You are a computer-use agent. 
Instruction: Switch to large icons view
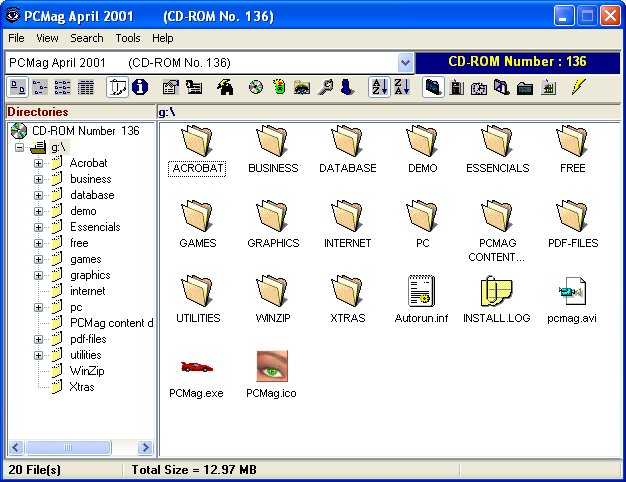18,87
